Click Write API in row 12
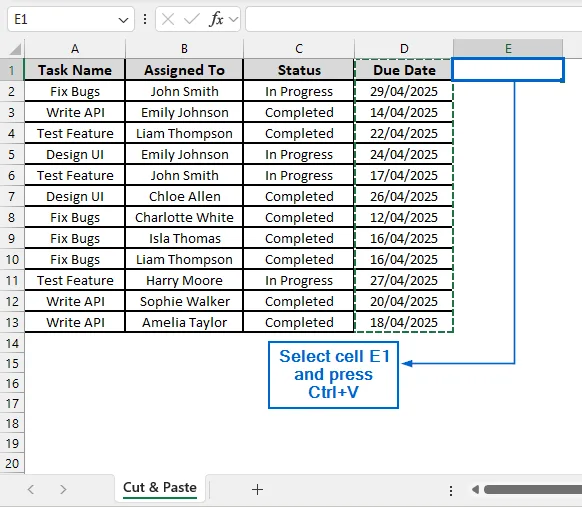The width and height of the screenshot is (582, 507). coord(75,301)
